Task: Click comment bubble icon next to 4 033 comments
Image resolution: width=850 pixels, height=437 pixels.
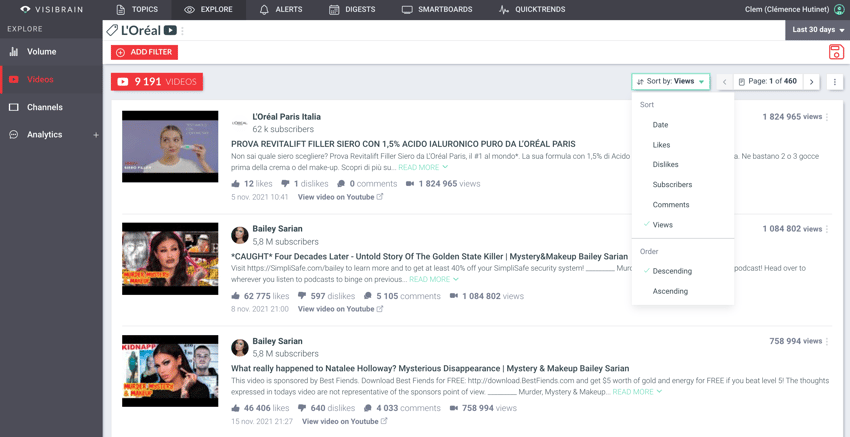Action: point(368,408)
